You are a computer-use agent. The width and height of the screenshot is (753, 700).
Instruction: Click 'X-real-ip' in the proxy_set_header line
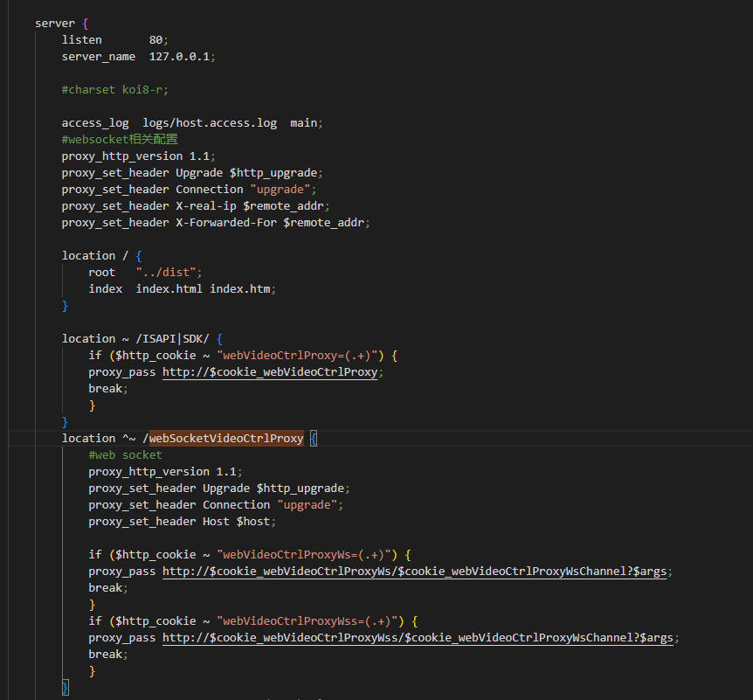coord(205,206)
